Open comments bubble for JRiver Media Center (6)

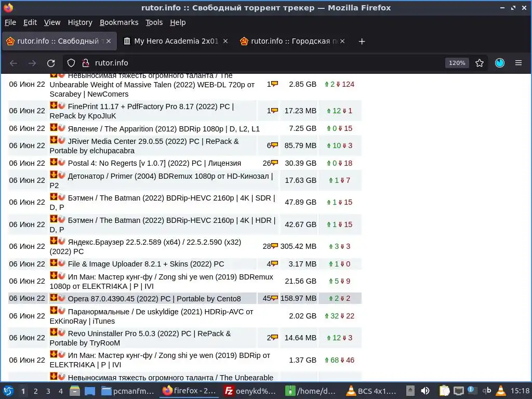(274, 145)
